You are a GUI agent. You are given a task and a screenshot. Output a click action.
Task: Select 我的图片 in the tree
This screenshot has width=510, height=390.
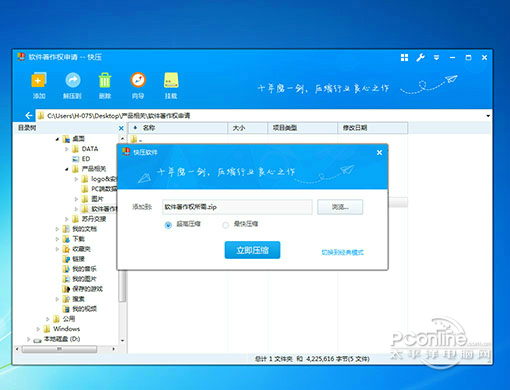(x=85, y=279)
